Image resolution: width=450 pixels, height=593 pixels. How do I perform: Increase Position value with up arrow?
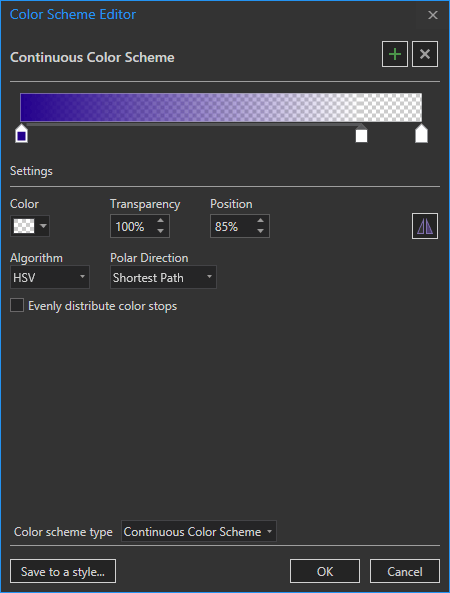pos(260,221)
